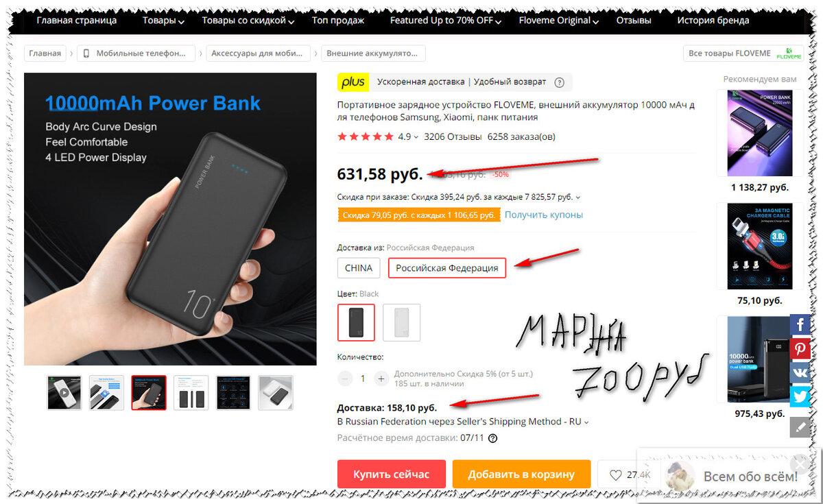Open the Топ продаж menu item
The height and width of the screenshot is (504, 823).
coord(338,21)
